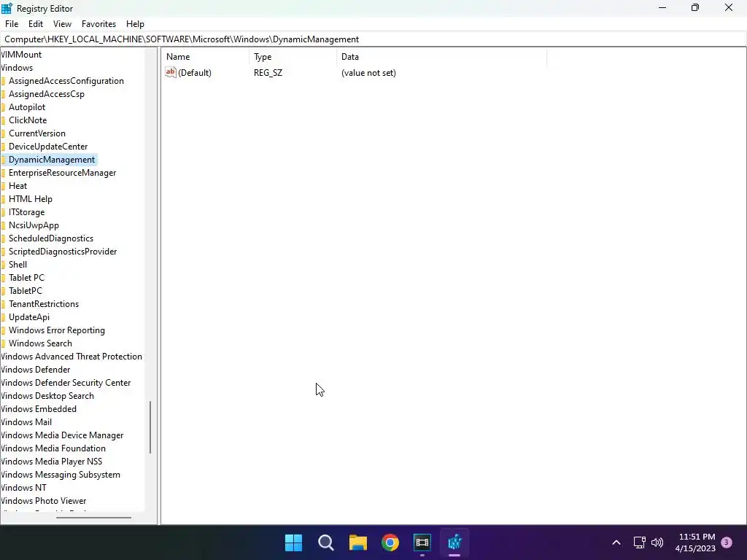Select the ClickNote key

[x=28, y=120]
